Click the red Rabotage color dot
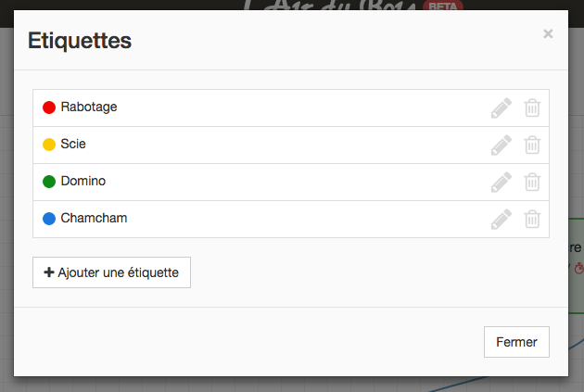The height and width of the screenshot is (392, 584). 49,107
